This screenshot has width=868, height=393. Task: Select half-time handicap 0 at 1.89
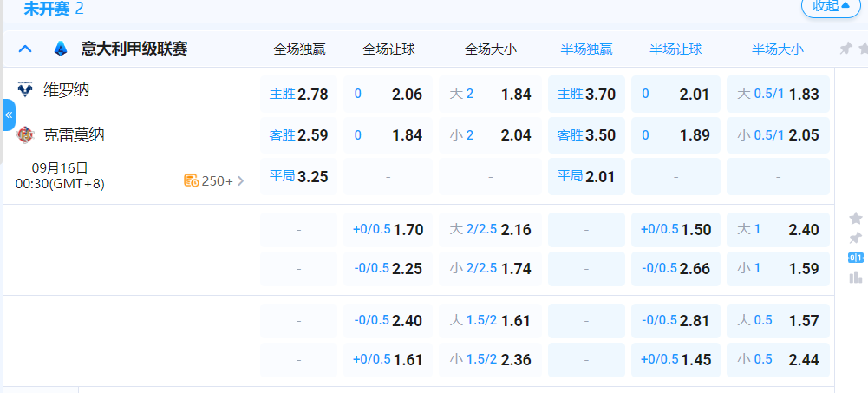tap(675, 135)
